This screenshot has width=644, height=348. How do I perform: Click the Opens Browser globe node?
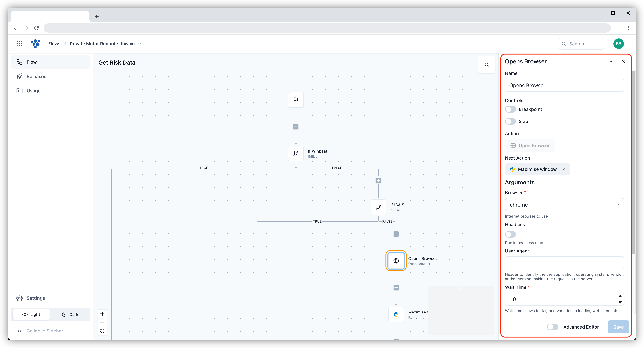[x=396, y=261]
